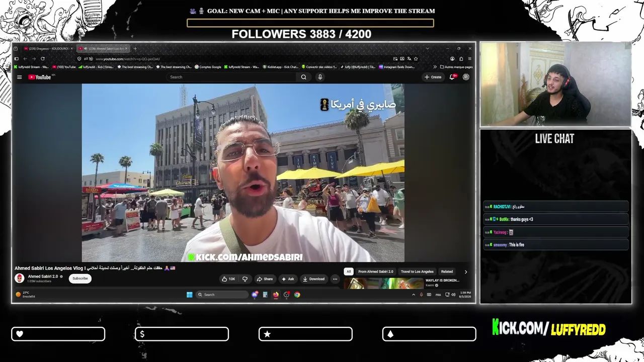The image size is (644, 362).
Task: Reload the browser page
Action: tap(43, 59)
